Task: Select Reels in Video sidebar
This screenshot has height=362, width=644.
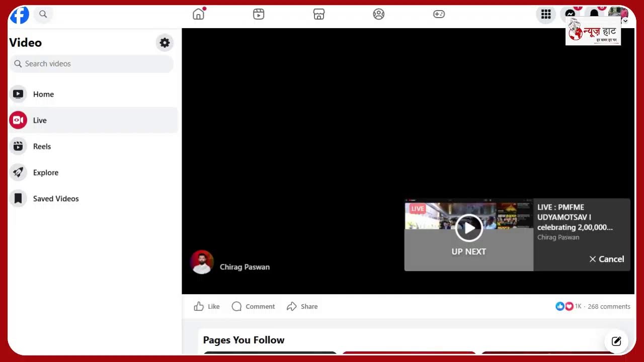Action: [x=94, y=146]
